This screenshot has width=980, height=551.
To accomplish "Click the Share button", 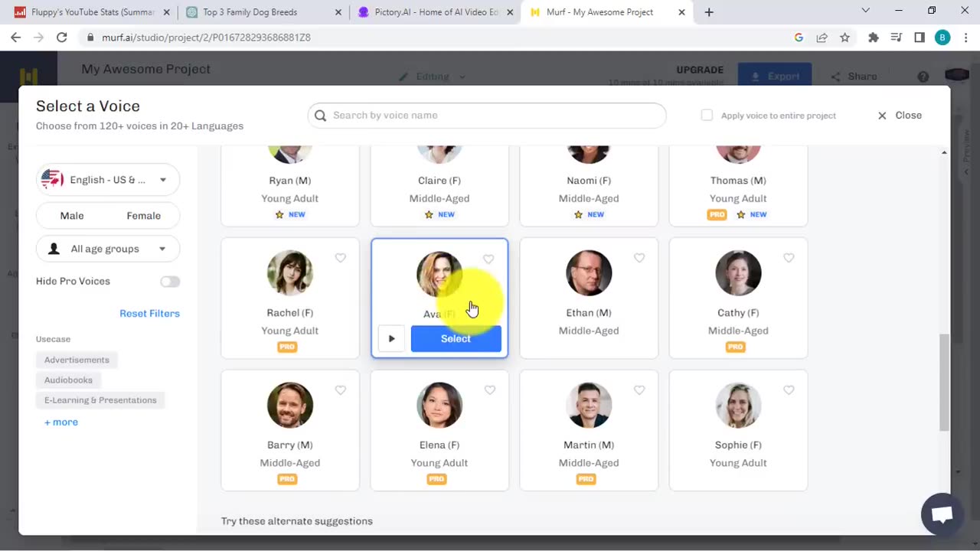I will (x=854, y=77).
